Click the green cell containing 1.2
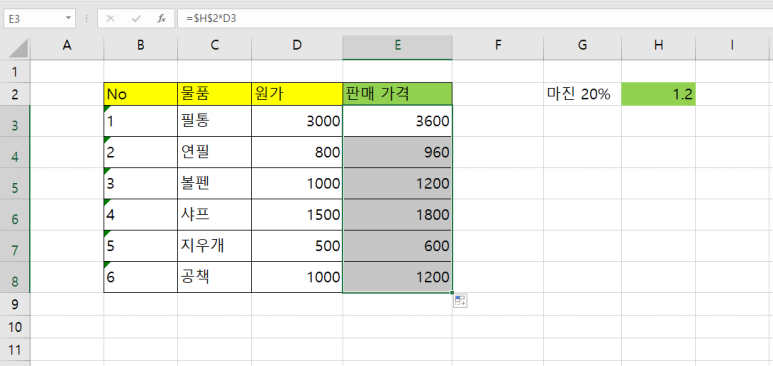 click(x=659, y=94)
